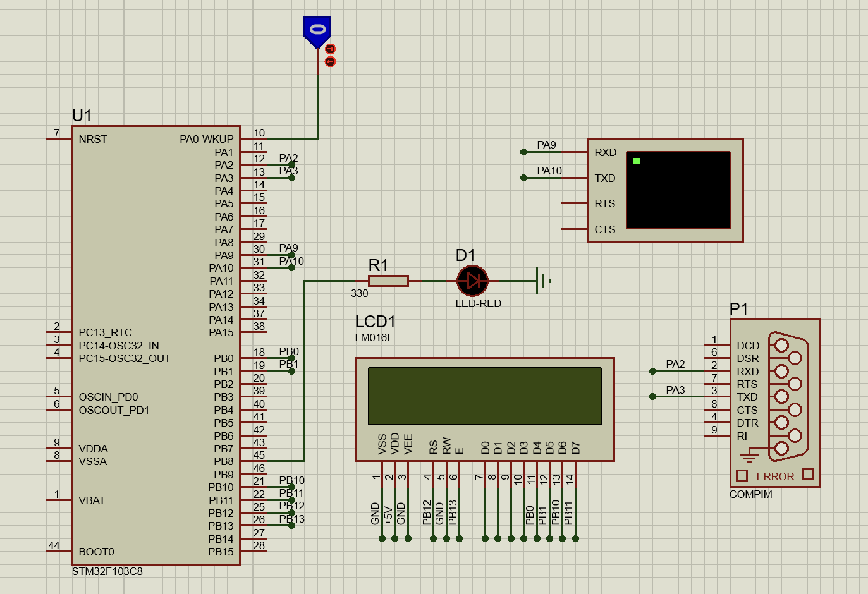
Task: Click the OSCIN_PD0 pin name on U1
Action: [x=108, y=397]
